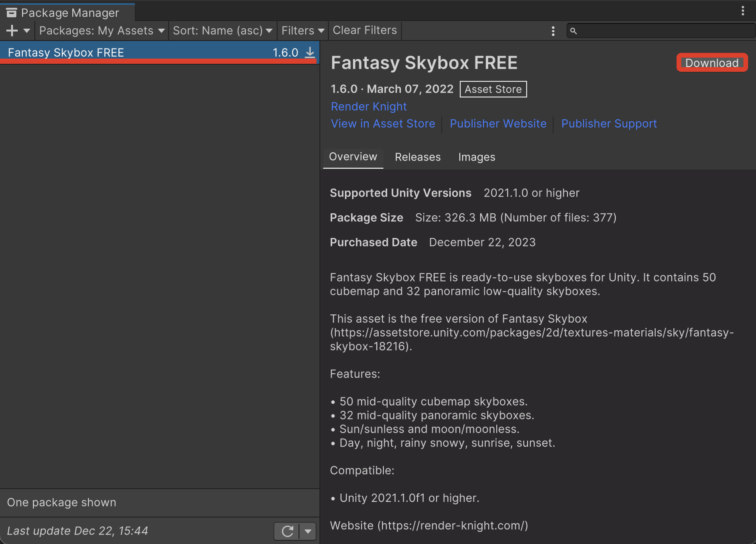
Task: Switch to the Images tab
Action: (x=477, y=157)
